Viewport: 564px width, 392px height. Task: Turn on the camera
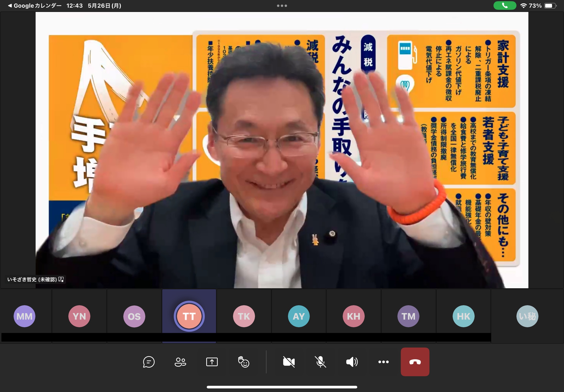pyautogui.click(x=289, y=362)
